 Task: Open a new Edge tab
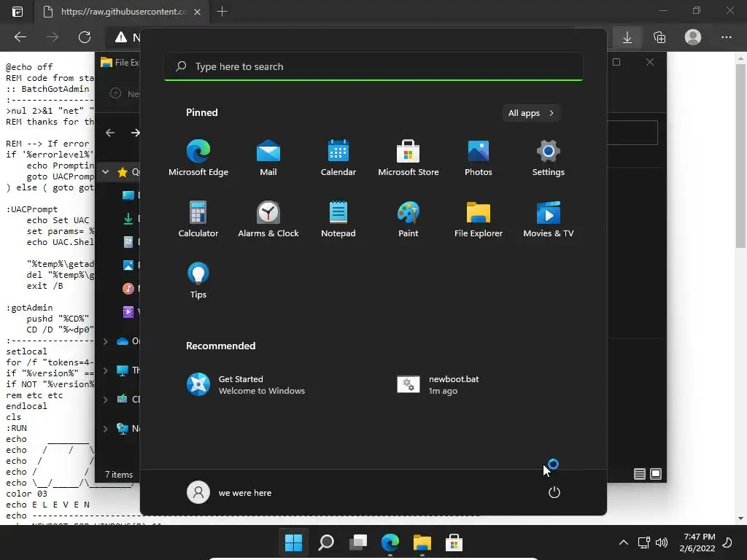click(x=222, y=12)
